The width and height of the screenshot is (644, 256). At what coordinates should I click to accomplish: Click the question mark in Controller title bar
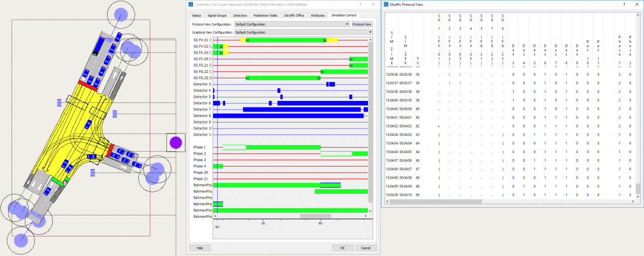pos(360,4)
